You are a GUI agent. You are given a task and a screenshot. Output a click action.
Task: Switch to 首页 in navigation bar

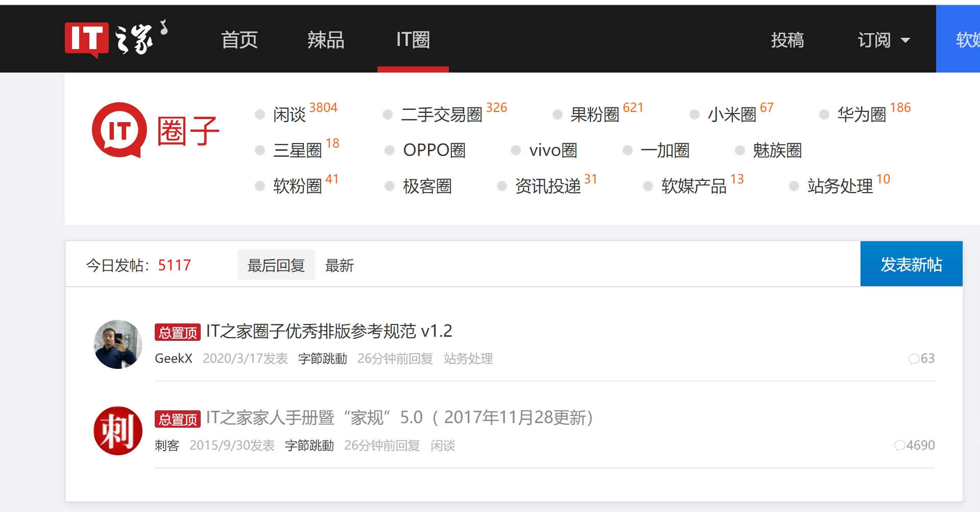(x=239, y=40)
